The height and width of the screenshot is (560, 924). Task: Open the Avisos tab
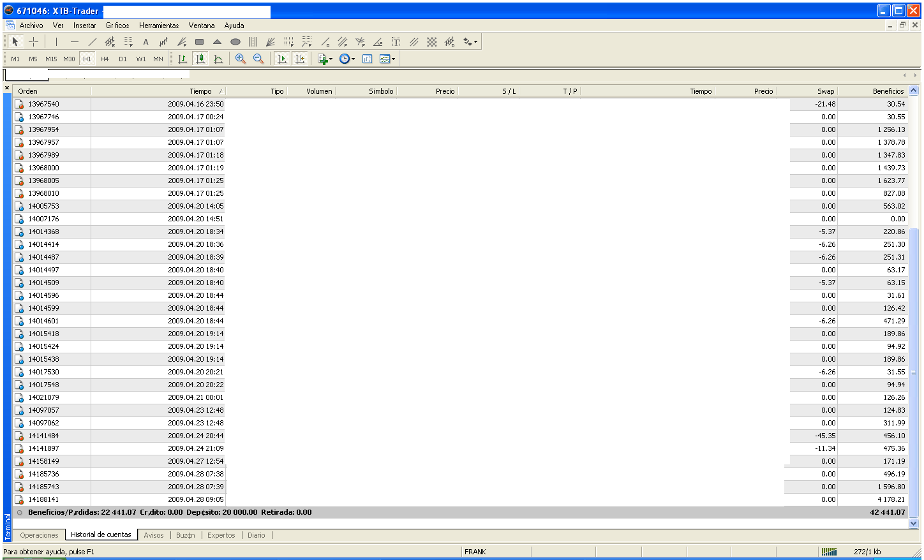153,535
